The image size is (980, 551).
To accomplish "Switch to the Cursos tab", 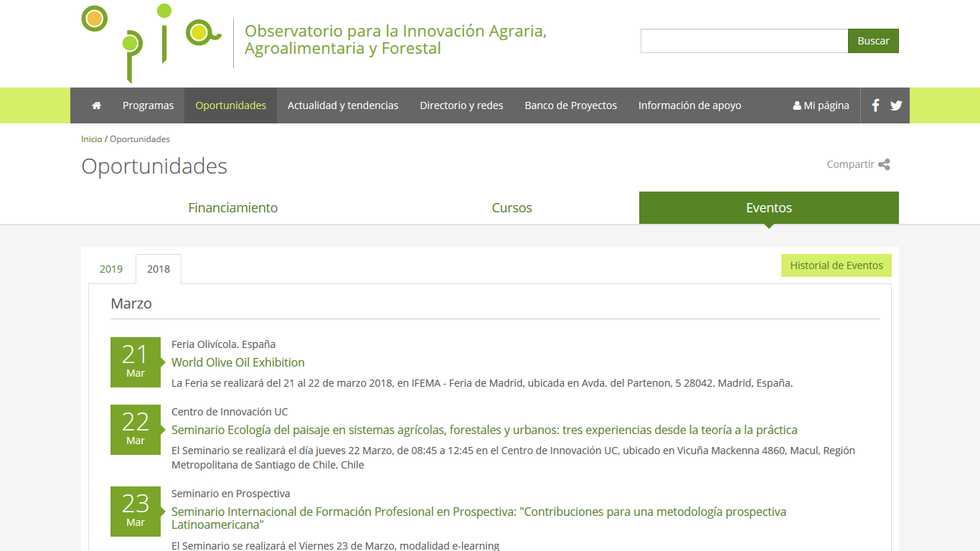I will coord(512,208).
